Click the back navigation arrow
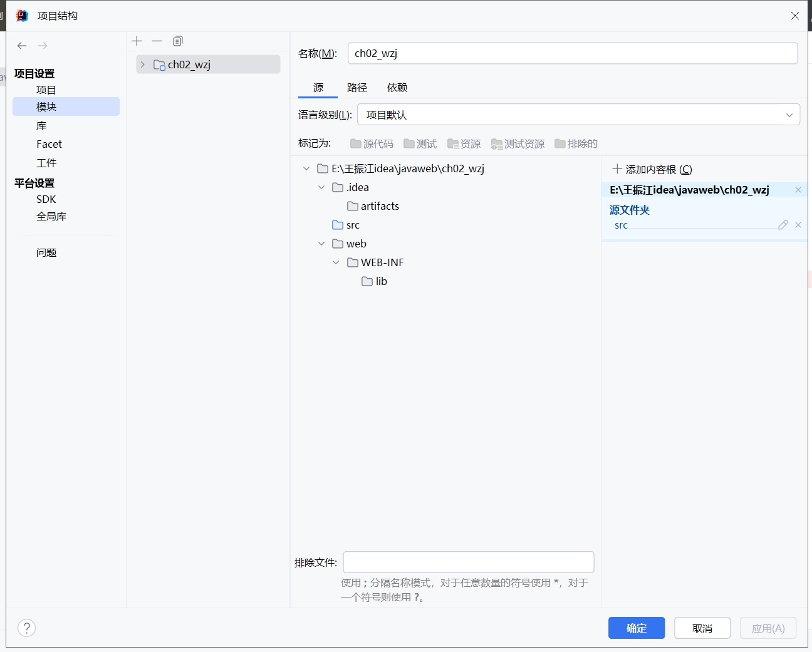This screenshot has width=812, height=652. tap(22, 46)
